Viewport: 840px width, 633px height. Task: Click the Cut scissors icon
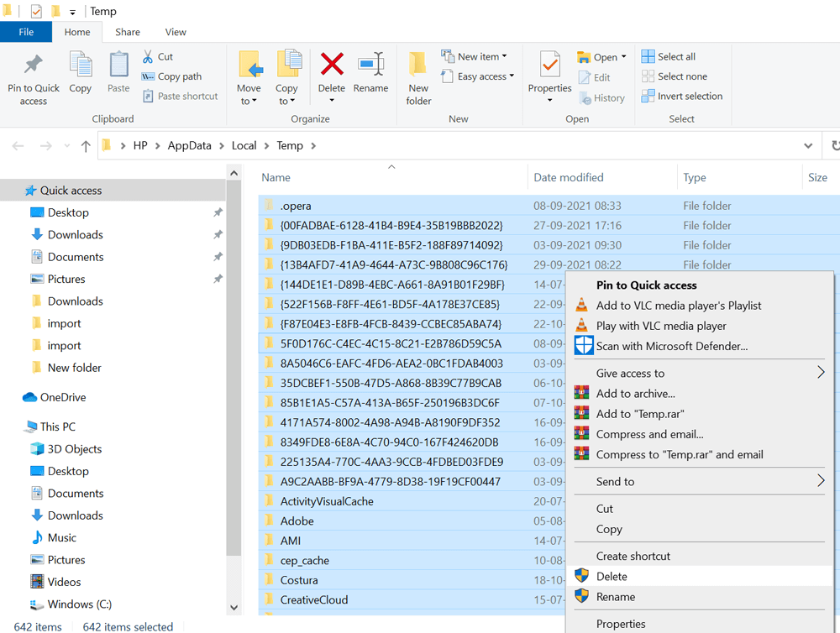pyautogui.click(x=149, y=56)
